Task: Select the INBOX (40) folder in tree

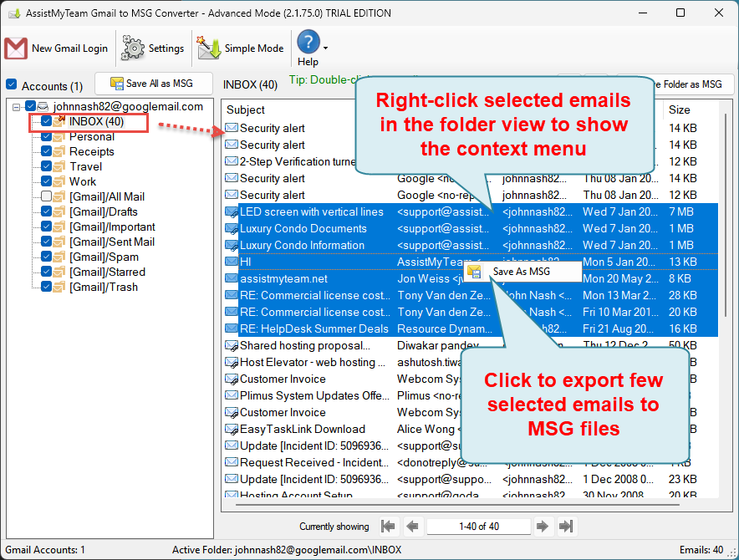Action: point(97,122)
